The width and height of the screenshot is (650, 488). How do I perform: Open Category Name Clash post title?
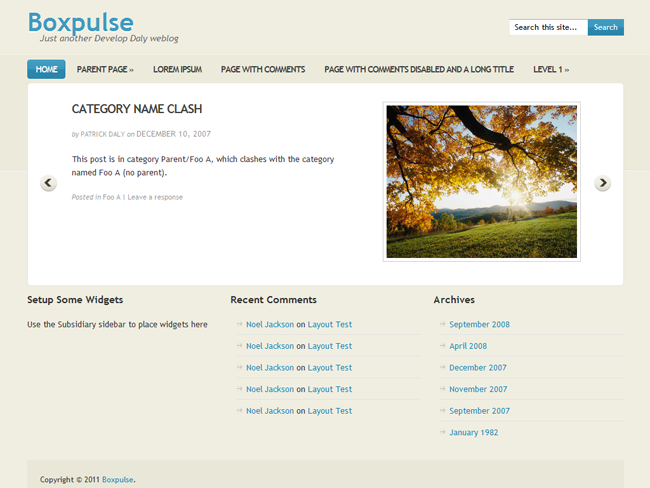tap(137, 109)
